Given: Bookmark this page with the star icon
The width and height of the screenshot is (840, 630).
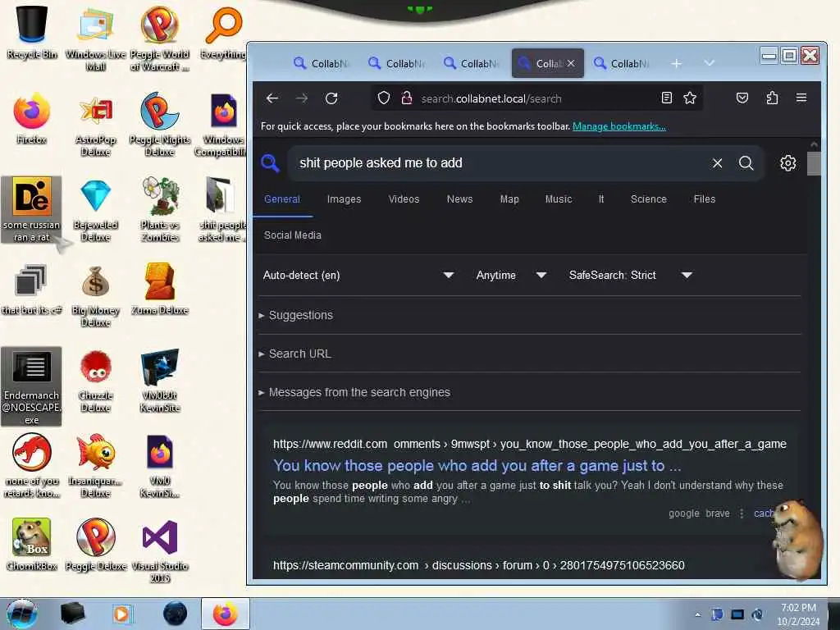Looking at the screenshot, I should click(x=690, y=98).
